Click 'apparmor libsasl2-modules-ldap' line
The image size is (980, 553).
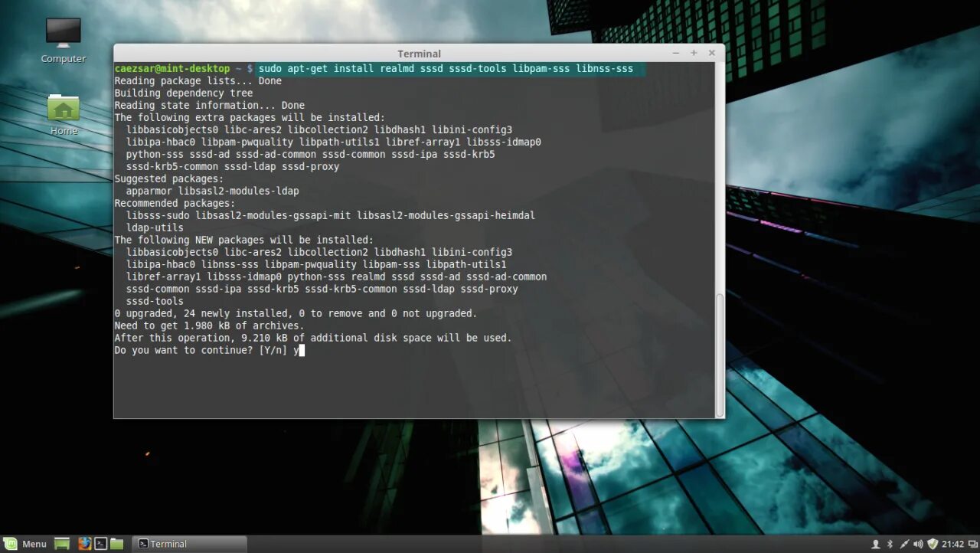point(213,191)
